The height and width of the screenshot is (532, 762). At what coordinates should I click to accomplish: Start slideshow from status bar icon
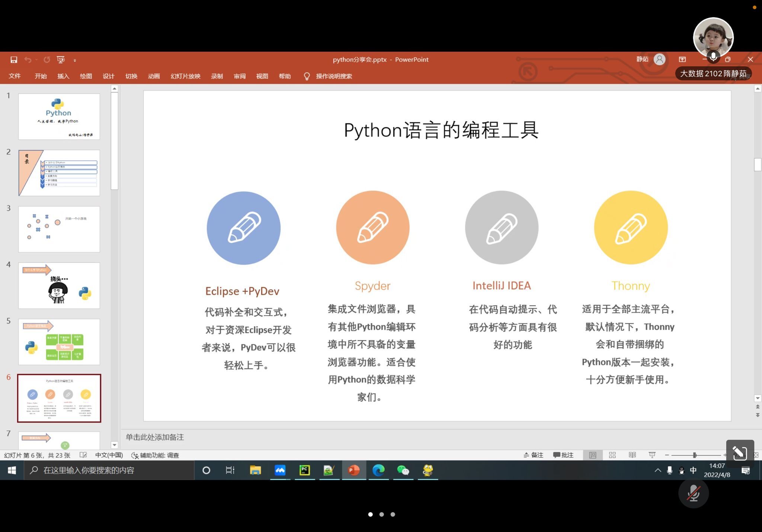[652, 455]
